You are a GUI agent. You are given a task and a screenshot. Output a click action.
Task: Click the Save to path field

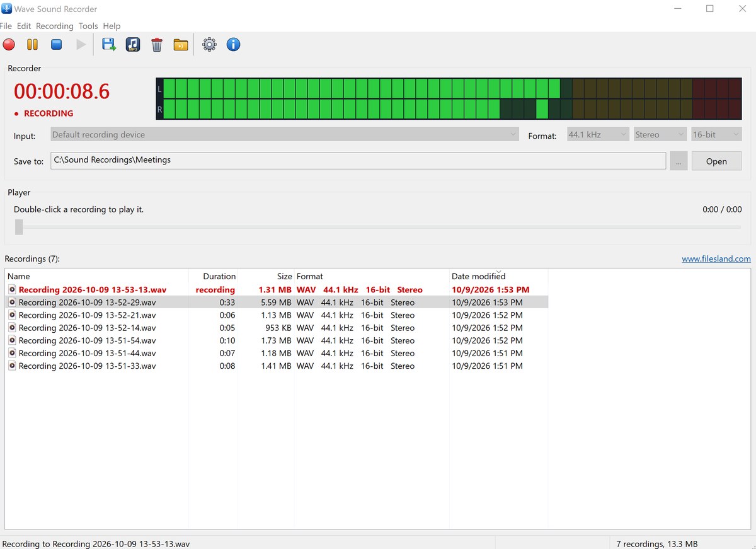point(358,160)
